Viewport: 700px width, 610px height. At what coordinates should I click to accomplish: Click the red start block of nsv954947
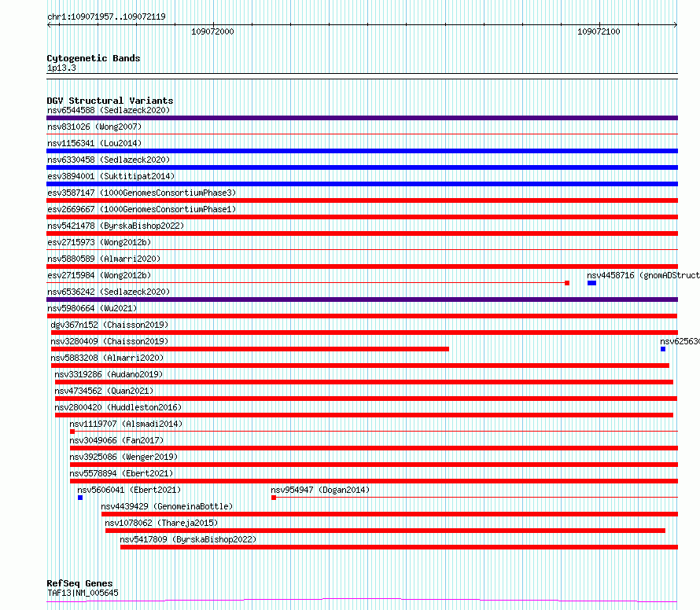(x=274, y=498)
